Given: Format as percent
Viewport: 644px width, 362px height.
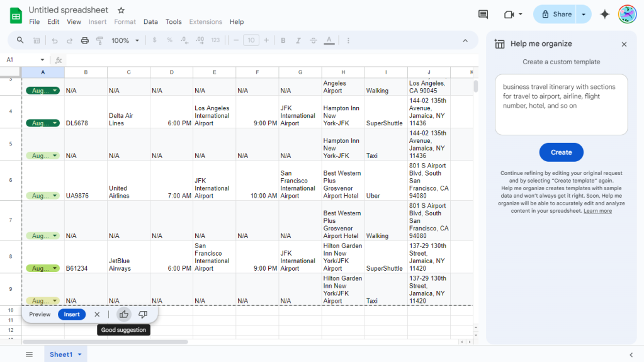Looking at the screenshot, I should (x=169, y=40).
